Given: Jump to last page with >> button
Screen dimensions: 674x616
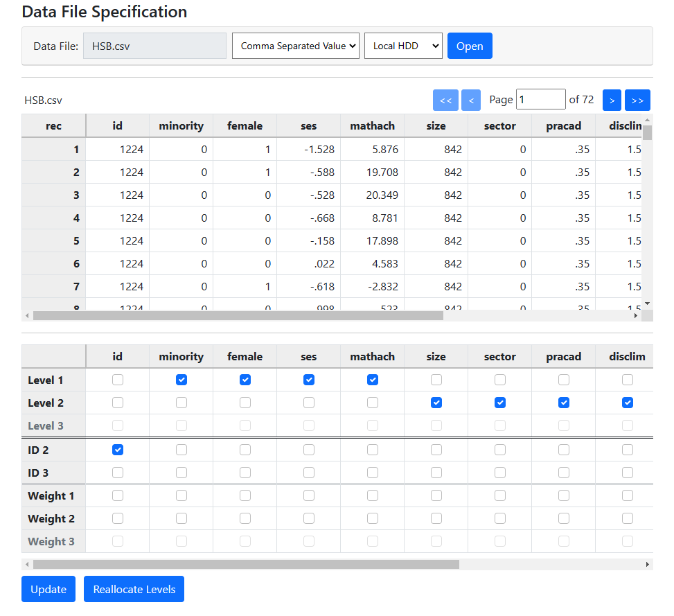Looking at the screenshot, I should (637, 100).
